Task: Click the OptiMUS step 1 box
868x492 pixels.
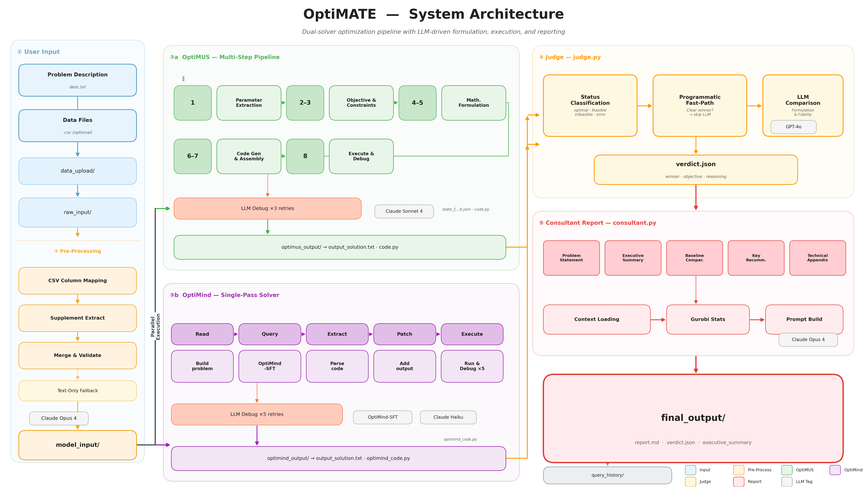Action: tap(193, 103)
